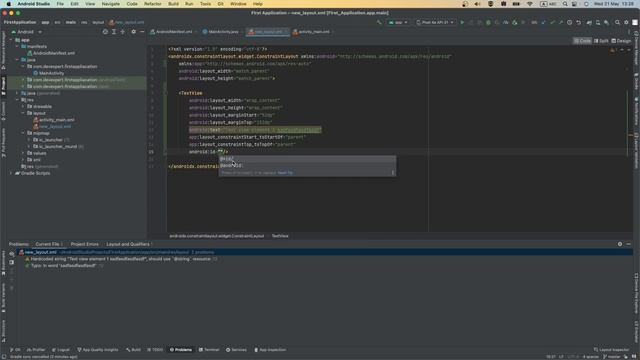The width and height of the screenshot is (640, 360).
Task: Click the master git branch in status bar
Action: (611, 357)
